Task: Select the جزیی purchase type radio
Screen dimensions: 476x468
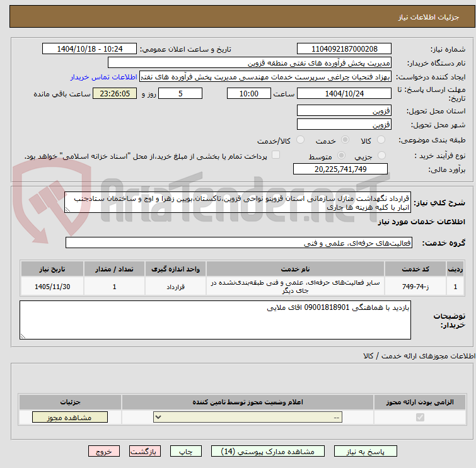Action: coord(381,156)
